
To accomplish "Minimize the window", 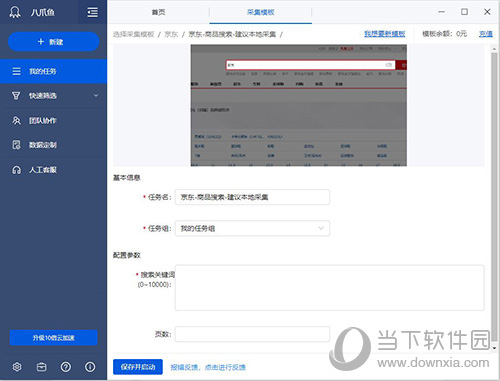I will [x=442, y=12].
